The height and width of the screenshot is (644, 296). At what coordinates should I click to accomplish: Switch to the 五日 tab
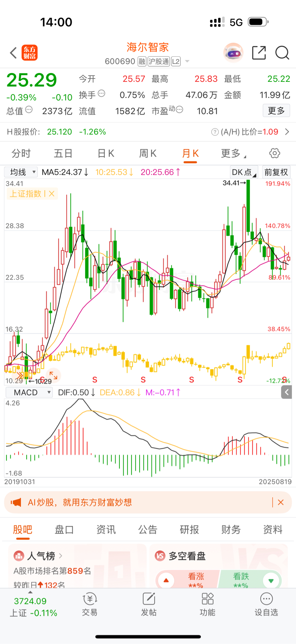[63, 154]
